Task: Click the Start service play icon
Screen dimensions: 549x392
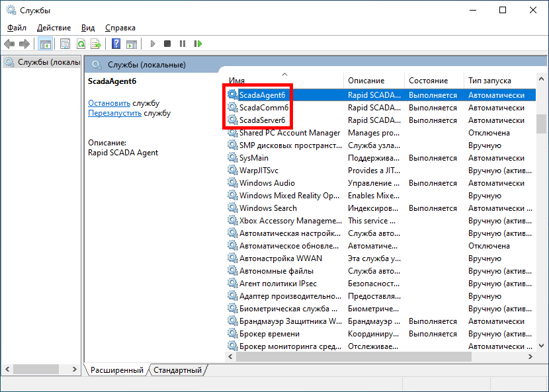Action: 153,44
